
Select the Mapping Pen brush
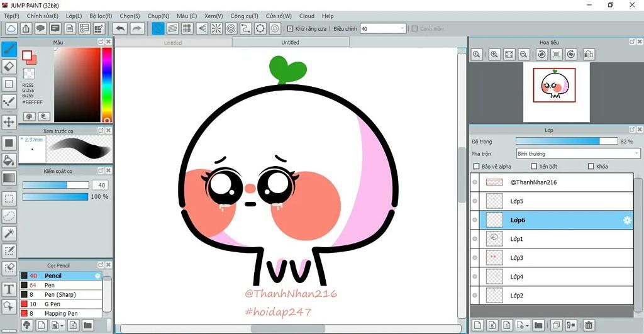60,313
